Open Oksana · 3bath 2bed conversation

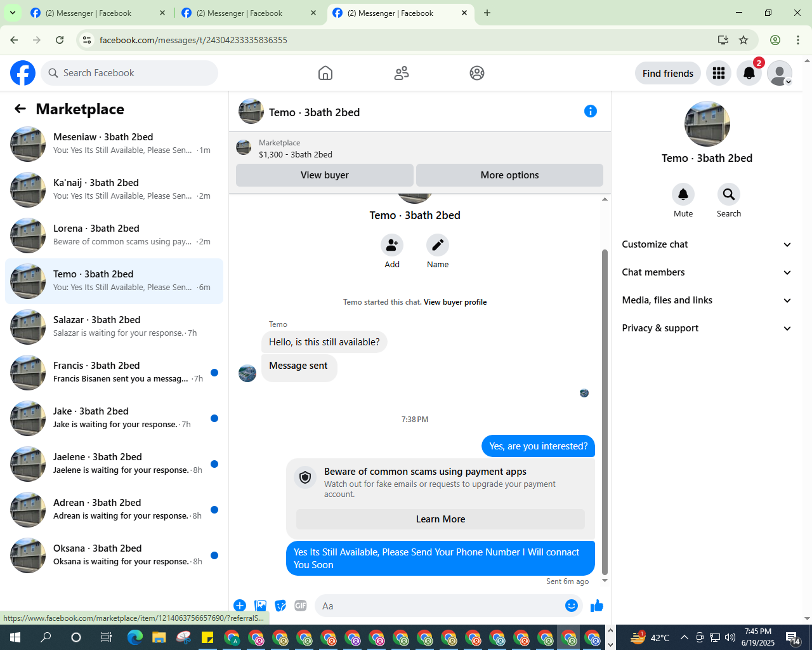tap(114, 555)
